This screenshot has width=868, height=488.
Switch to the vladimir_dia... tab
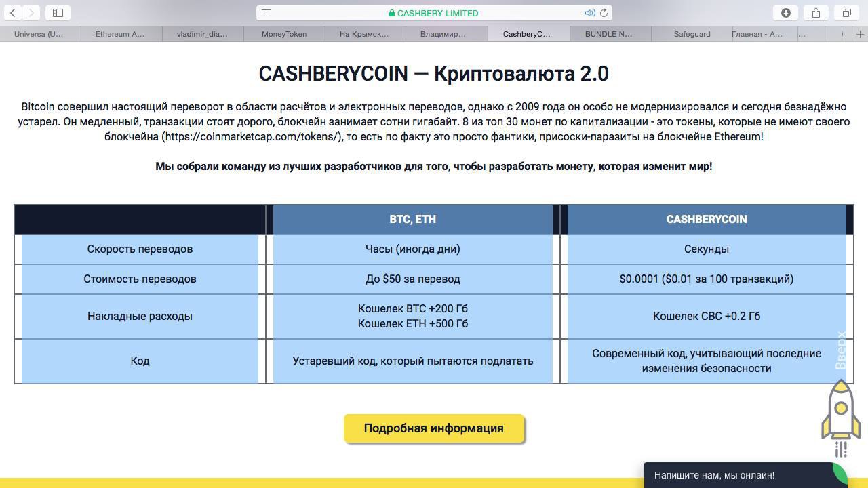pos(203,34)
